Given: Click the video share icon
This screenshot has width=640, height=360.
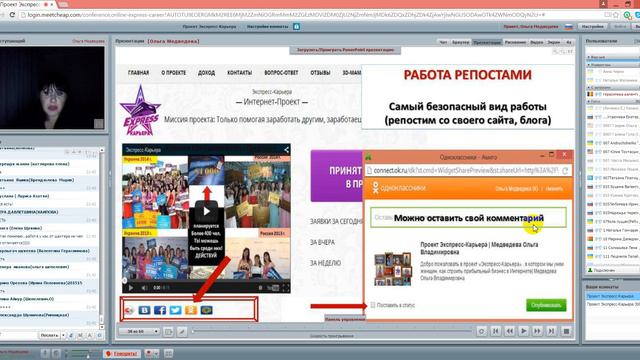Looking at the screenshot, I should click(286, 150).
